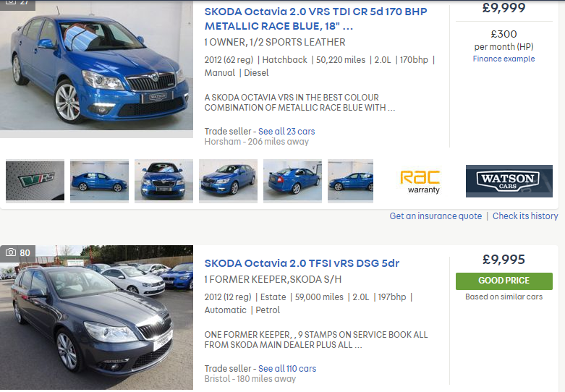This screenshot has height=392, width=565.
Task: View the blue car rear-view thumbnail
Action: (x=292, y=181)
